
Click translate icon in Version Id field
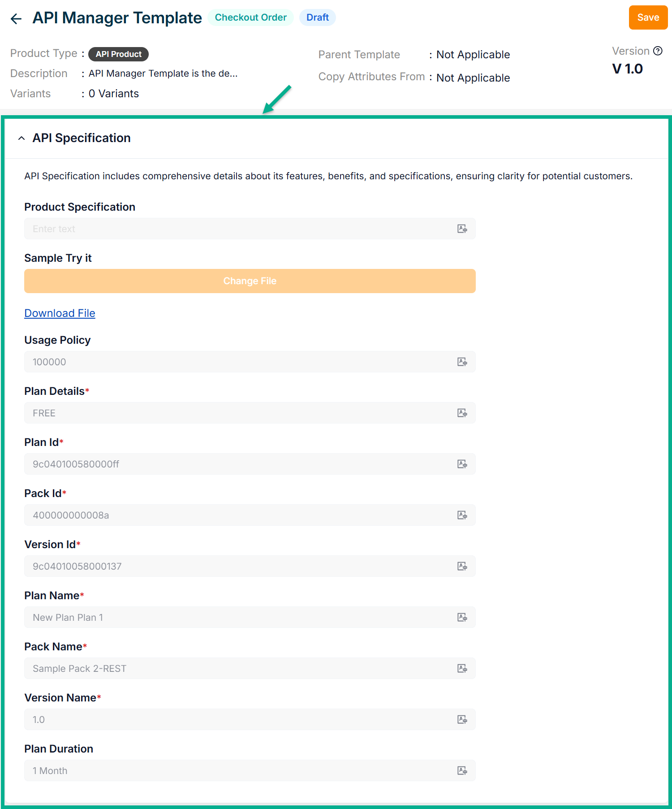462,567
